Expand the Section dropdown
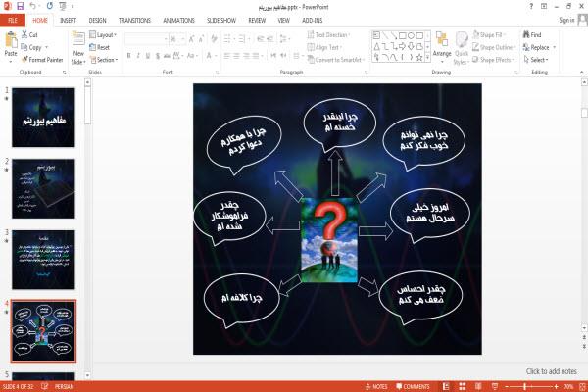Screen dimensions: 588x392 [104, 60]
